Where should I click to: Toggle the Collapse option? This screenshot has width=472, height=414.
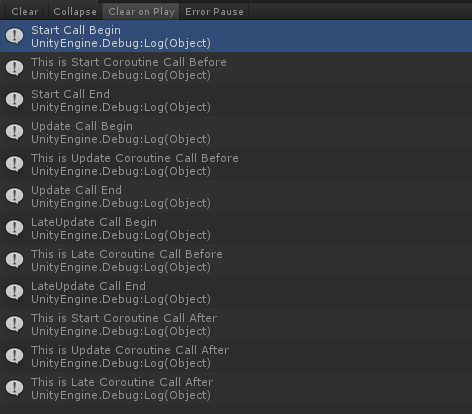click(75, 12)
